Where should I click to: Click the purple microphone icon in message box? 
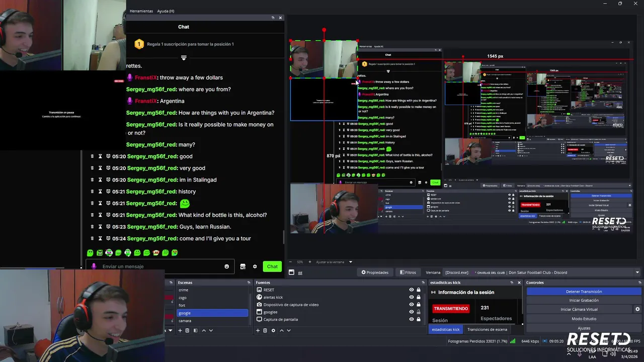(94, 266)
